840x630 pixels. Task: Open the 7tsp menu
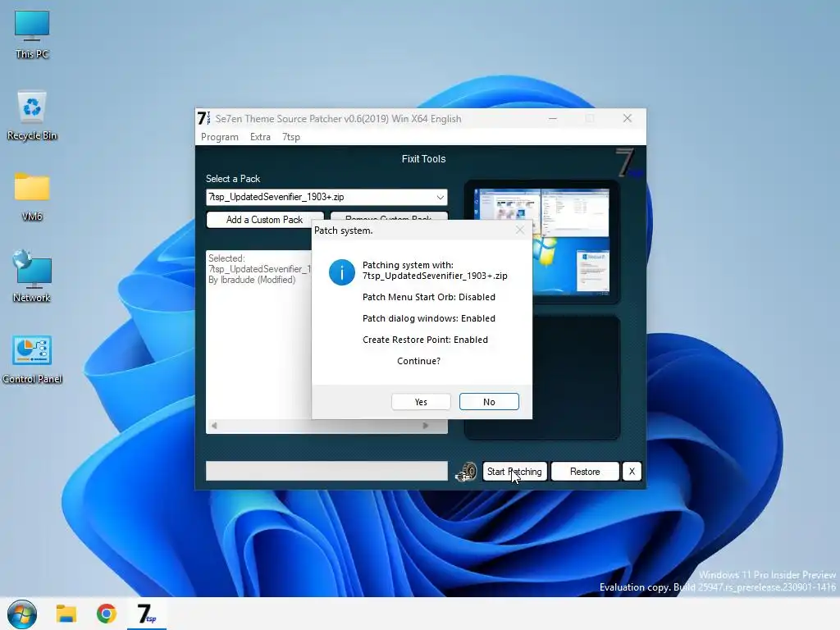pos(291,137)
